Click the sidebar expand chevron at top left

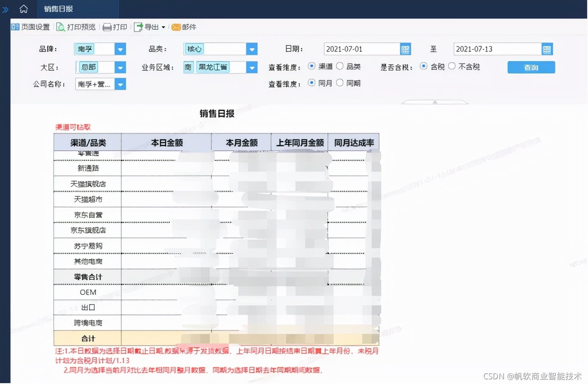[6, 8]
